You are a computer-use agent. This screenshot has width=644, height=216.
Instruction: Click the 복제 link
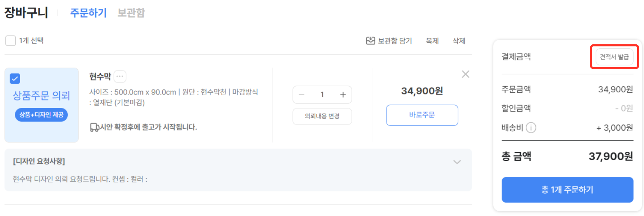[432, 41]
